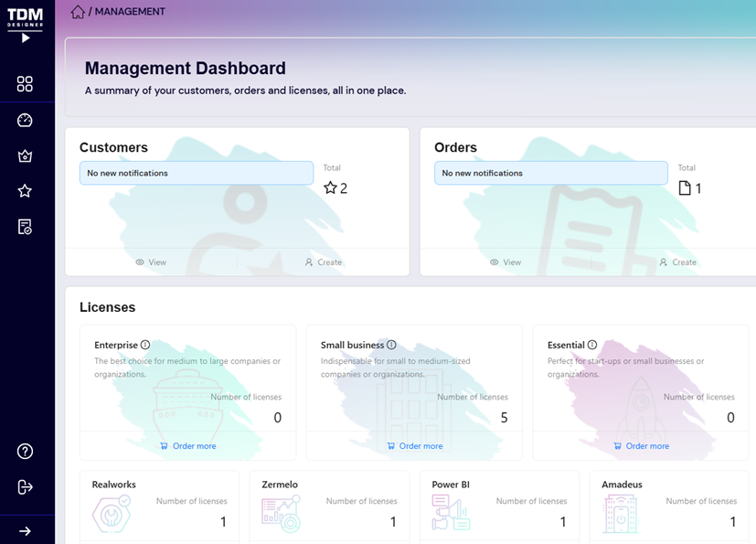Create a new order
This screenshot has height=544, width=756.
[x=677, y=262]
